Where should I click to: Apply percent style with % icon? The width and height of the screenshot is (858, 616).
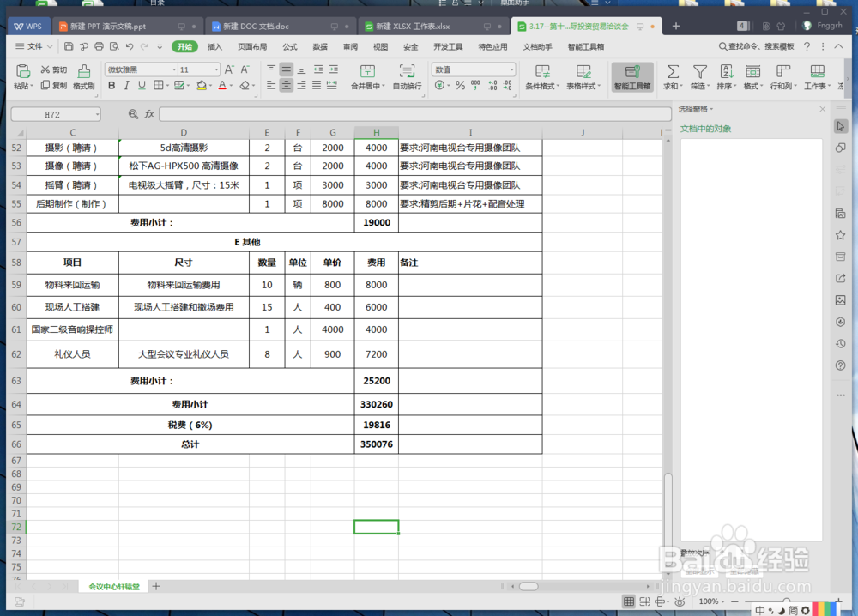coord(460,85)
